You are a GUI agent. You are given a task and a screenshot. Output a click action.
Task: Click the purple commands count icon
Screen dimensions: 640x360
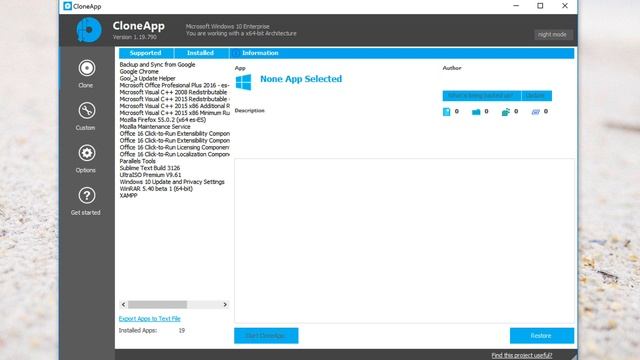pos(536,112)
